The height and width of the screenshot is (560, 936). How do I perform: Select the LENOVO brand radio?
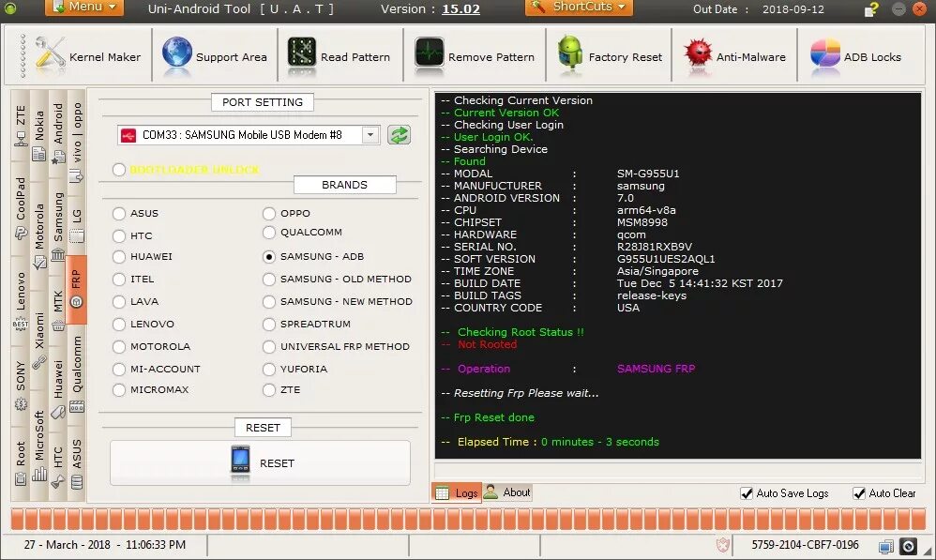[x=119, y=325]
